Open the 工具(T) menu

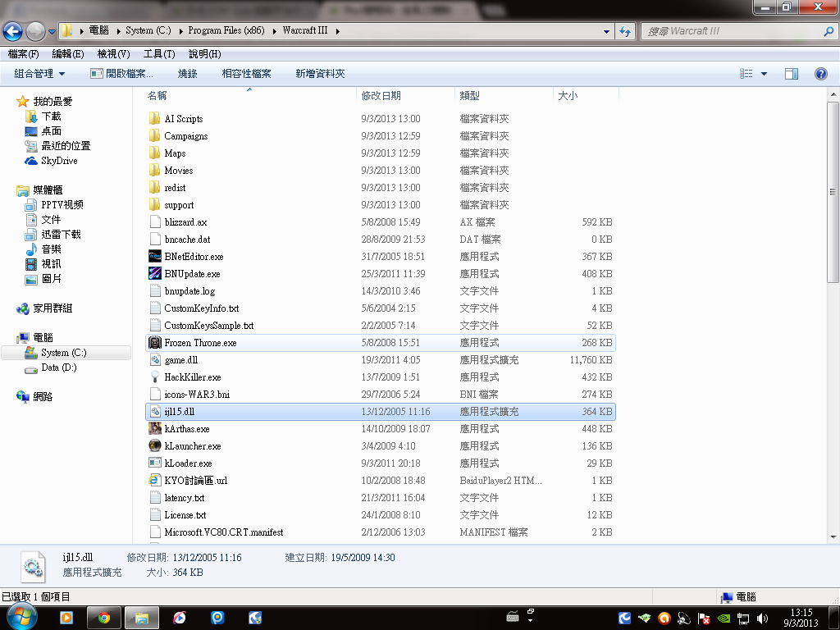[159, 54]
